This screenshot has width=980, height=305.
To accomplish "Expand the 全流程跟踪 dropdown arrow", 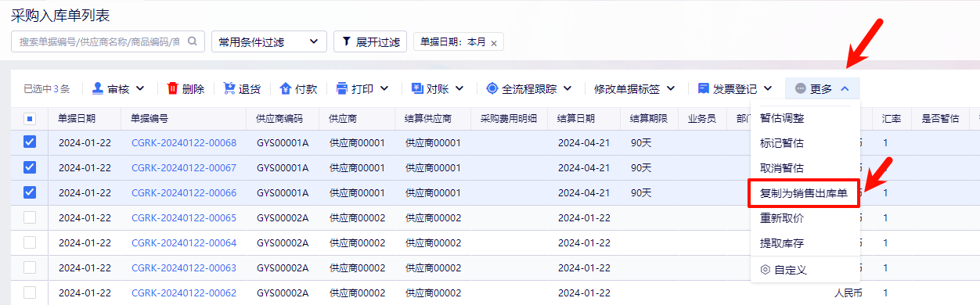I will coord(567,88).
